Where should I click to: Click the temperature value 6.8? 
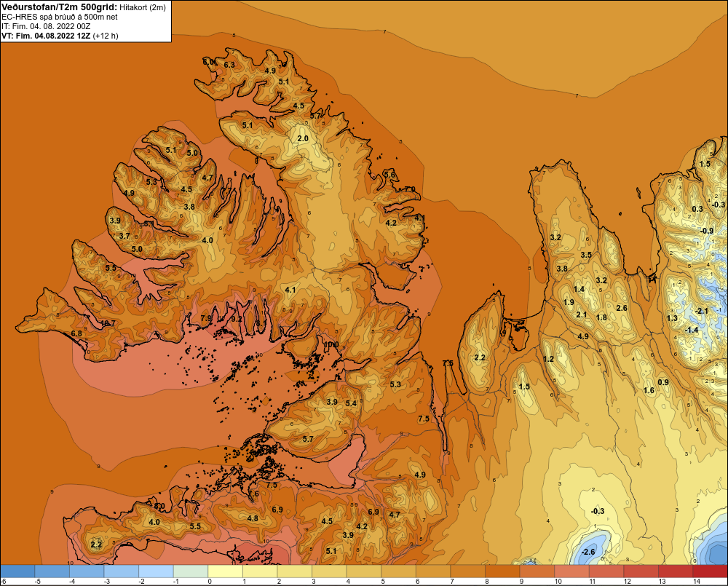(x=76, y=333)
